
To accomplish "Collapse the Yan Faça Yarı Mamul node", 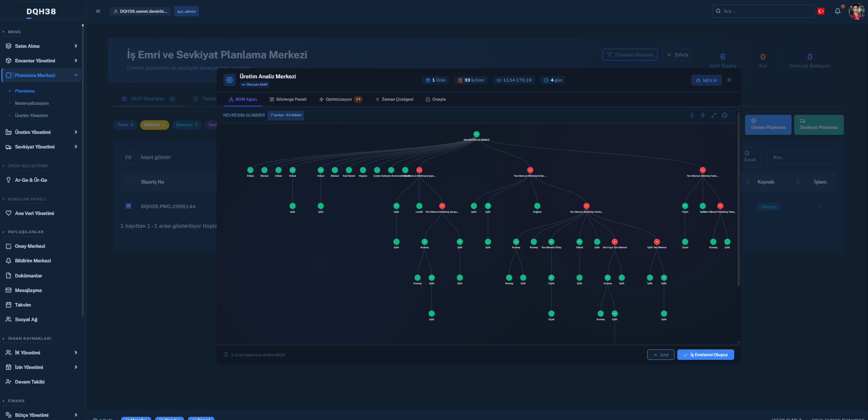I will [x=614, y=242].
